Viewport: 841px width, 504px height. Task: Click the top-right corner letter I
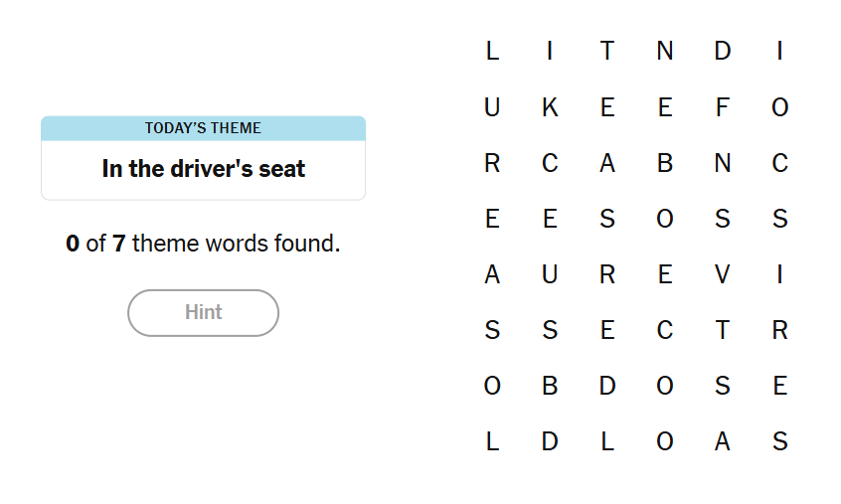[x=780, y=51]
